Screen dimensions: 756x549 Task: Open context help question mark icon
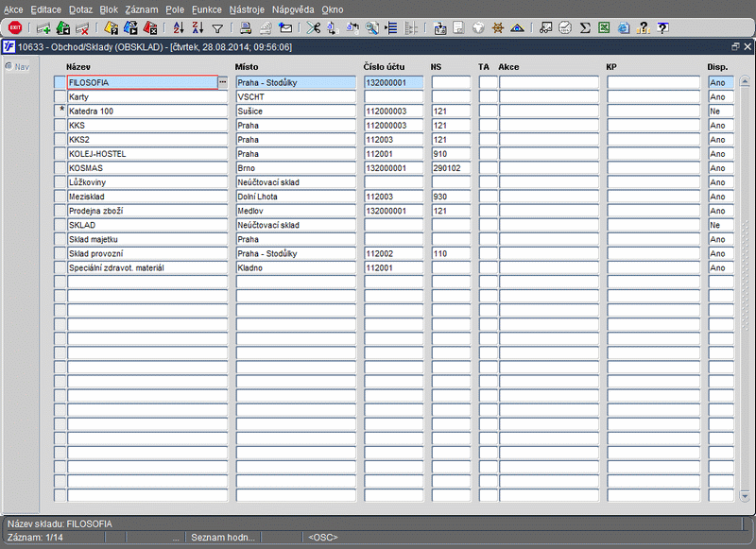(x=663, y=28)
